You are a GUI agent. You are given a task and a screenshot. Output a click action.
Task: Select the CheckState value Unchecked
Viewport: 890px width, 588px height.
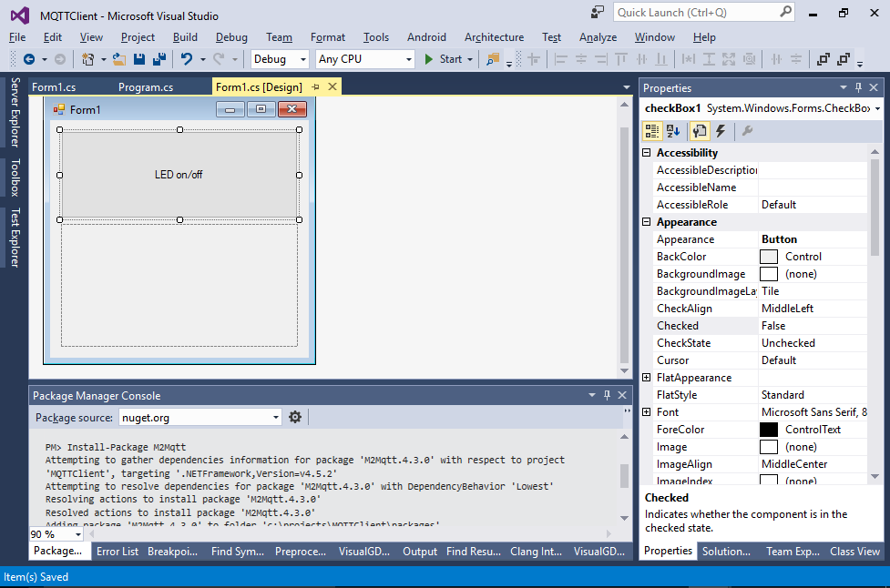click(813, 343)
